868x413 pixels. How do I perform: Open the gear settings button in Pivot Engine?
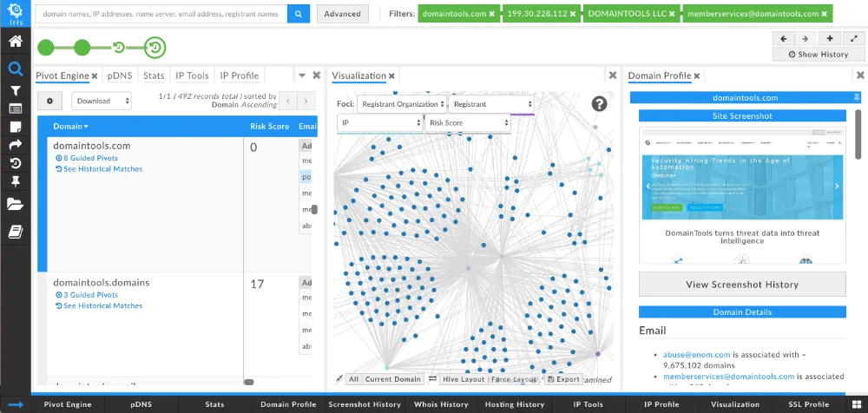(49, 101)
